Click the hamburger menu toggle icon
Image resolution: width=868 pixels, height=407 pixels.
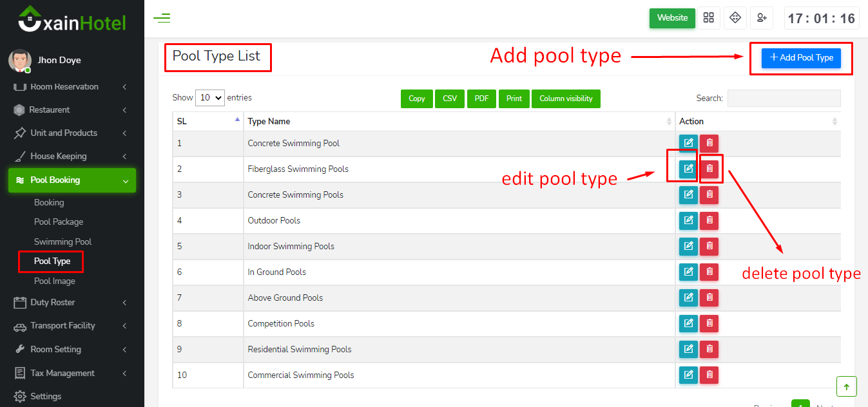coord(162,18)
